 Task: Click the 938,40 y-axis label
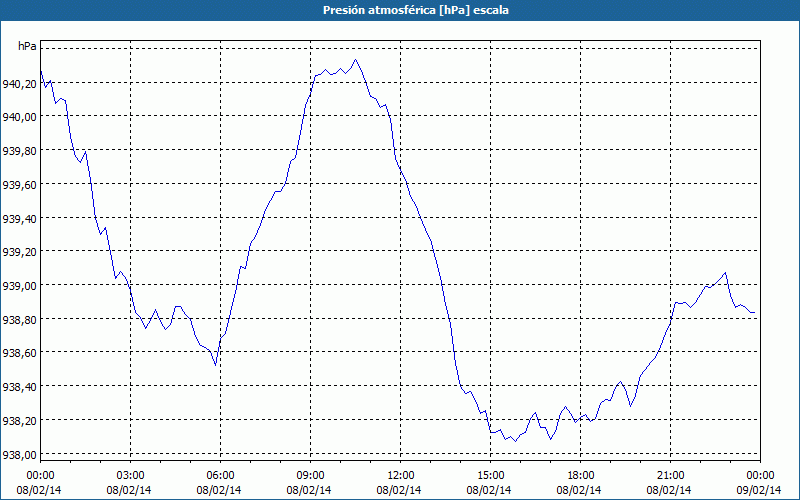(20, 387)
